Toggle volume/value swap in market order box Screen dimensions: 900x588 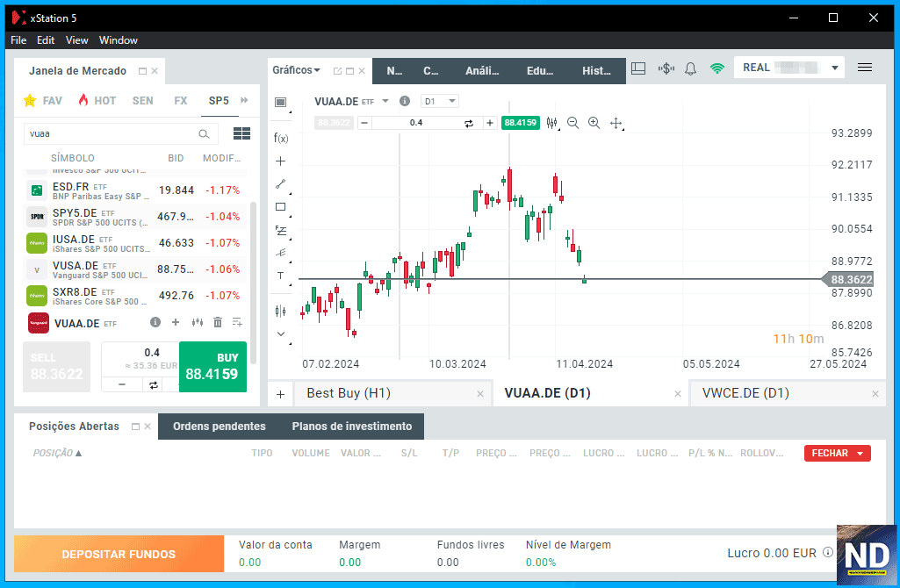click(154, 385)
